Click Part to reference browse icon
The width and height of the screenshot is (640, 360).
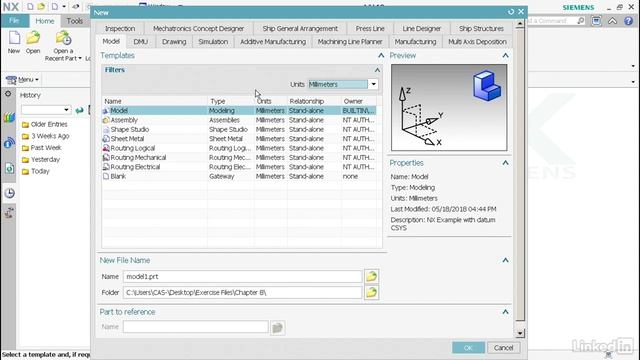click(278, 327)
